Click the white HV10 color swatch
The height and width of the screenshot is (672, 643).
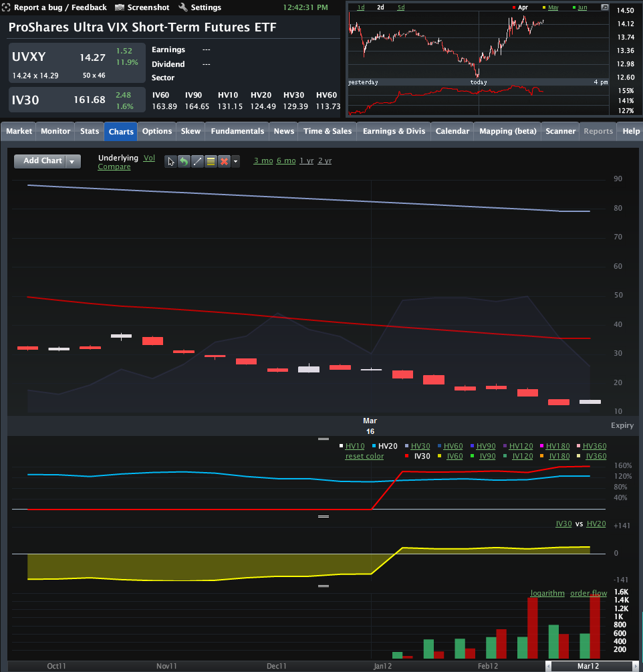coord(341,446)
